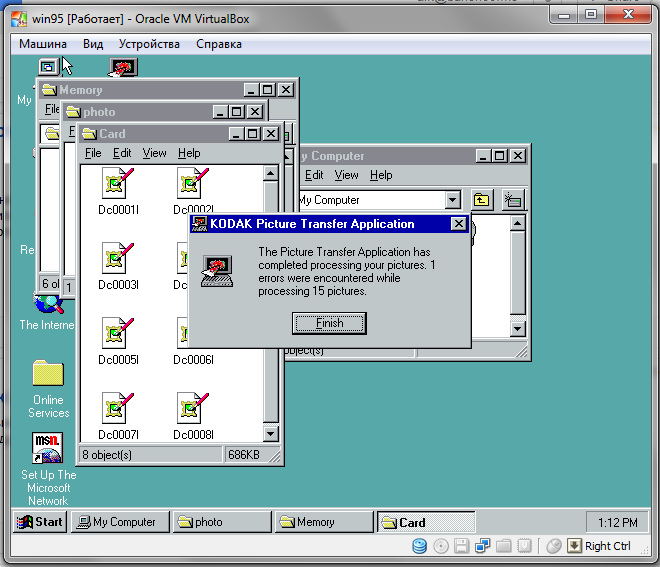The height and width of the screenshot is (567, 660).
Task: Click the Card window folder title icon
Action: click(x=89, y=134)
